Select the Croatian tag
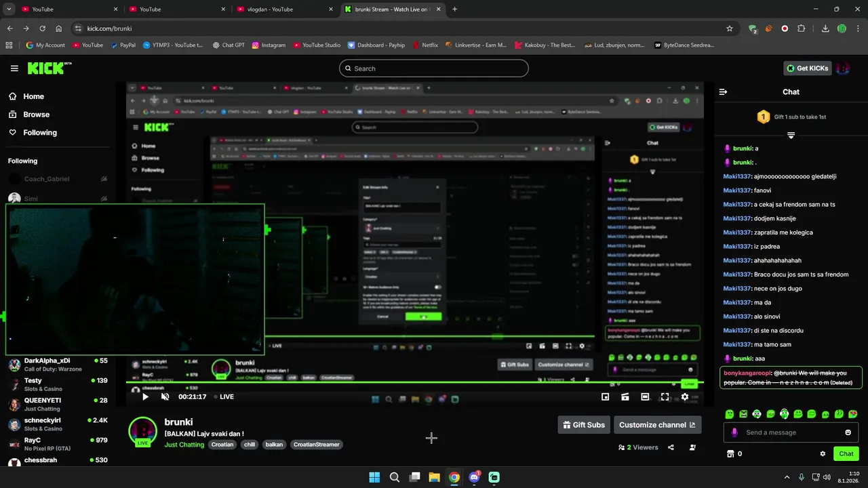The height and width of the screenshot is (488, 868). [222, 445]
